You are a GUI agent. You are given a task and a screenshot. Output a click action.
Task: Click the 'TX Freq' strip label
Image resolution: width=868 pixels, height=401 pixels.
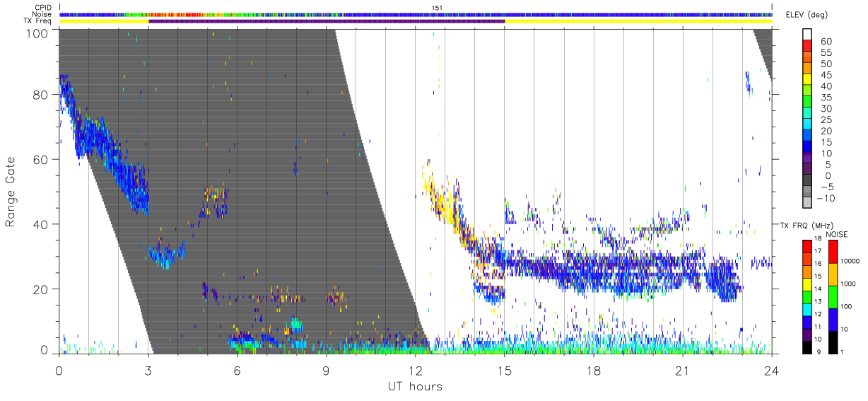pyautogui.click(x=39, y=22)
